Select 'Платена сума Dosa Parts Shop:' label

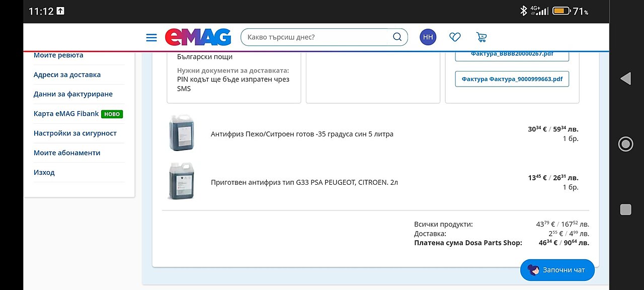(x=468, y=243)
